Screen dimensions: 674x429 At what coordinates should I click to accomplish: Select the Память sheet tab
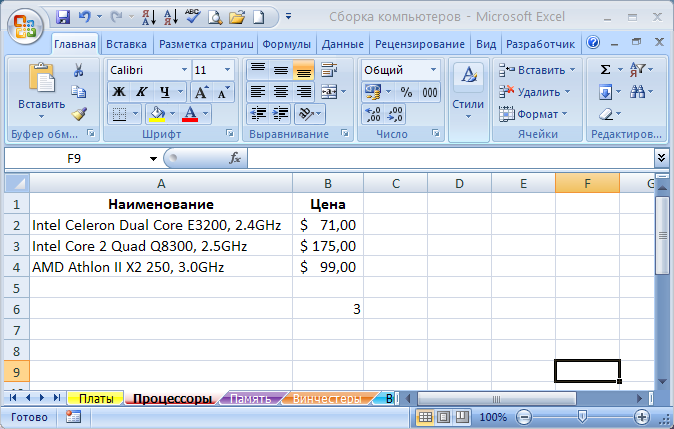[251, 398]
